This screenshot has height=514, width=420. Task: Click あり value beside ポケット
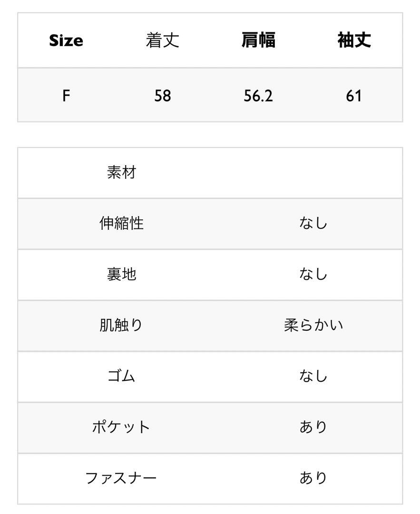click(313, 427)
